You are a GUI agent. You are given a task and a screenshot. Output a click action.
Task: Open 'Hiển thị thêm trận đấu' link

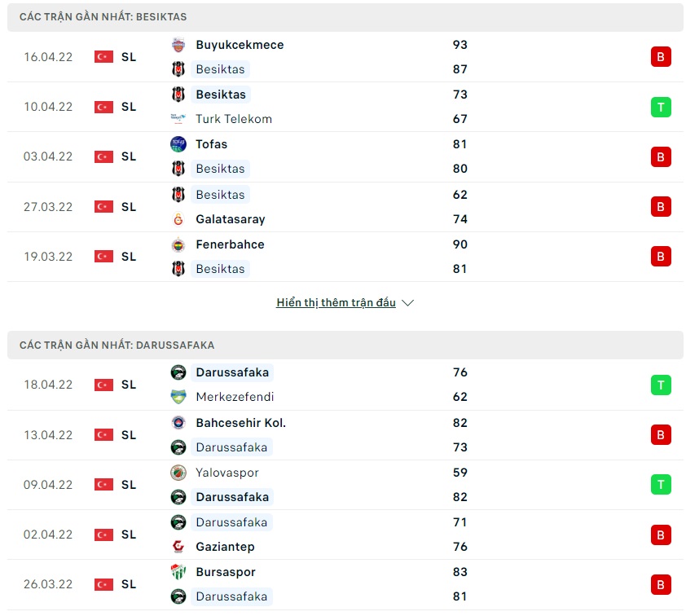tap(336, 303)
